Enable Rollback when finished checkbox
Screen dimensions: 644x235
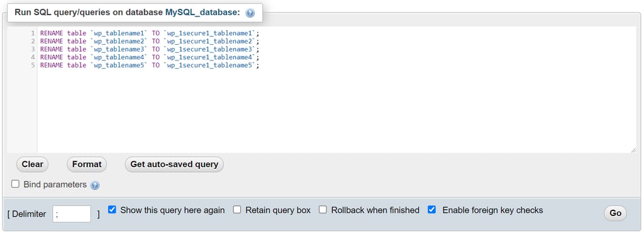(323, 209)
